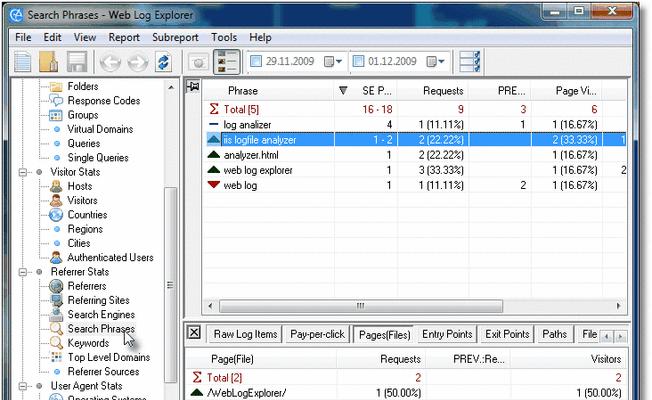This screenshot has width=652, height=400.
Task: Select the Search Phrases magnifier icon
Action: tap(56, 329)
